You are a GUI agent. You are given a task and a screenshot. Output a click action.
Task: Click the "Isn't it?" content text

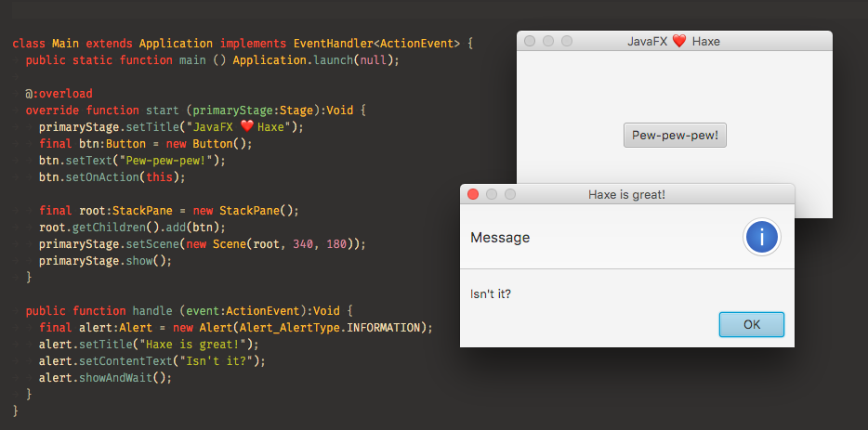coord(491,293)
